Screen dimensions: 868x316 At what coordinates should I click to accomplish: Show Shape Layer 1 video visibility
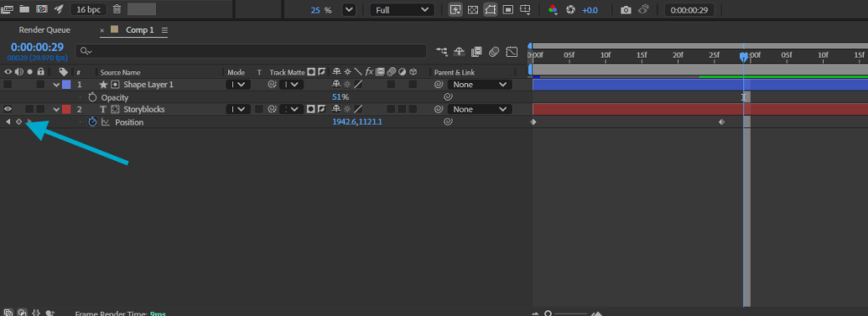8,85
